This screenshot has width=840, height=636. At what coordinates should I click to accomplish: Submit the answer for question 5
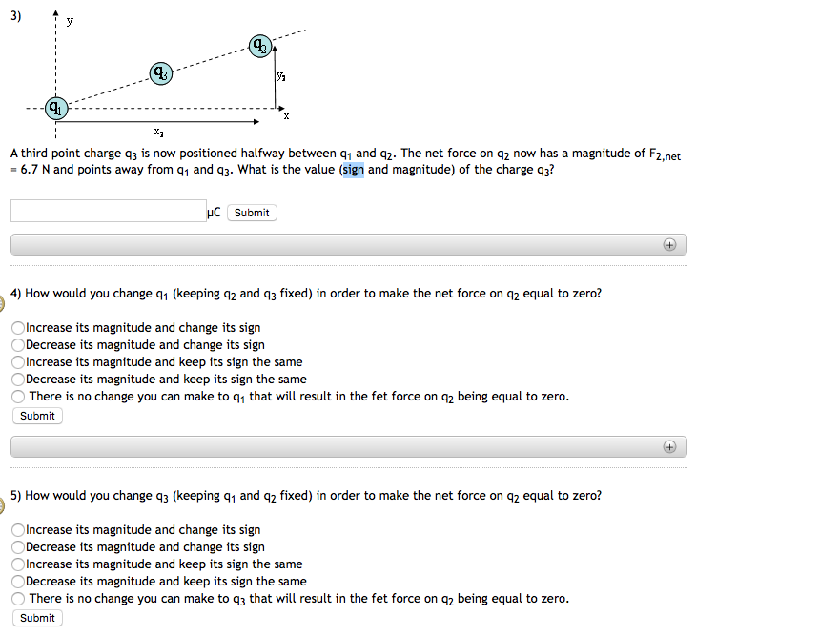[36, 618]
